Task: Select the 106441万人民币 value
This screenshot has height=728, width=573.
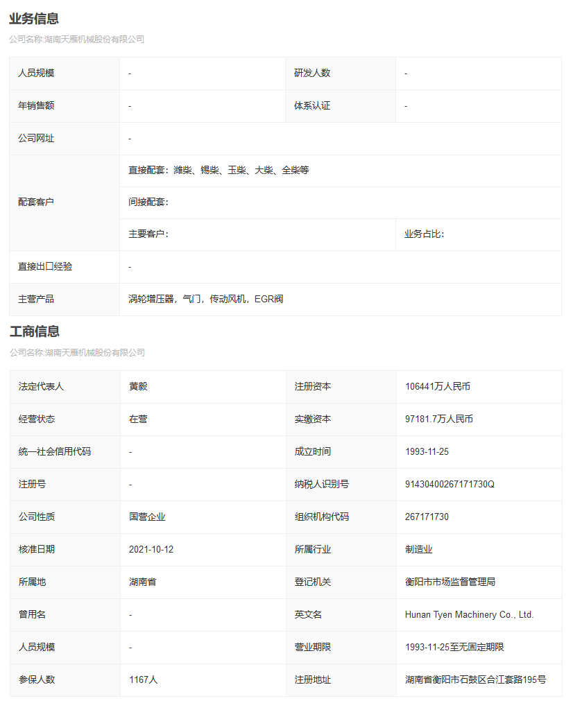Action: click(437, 386)
